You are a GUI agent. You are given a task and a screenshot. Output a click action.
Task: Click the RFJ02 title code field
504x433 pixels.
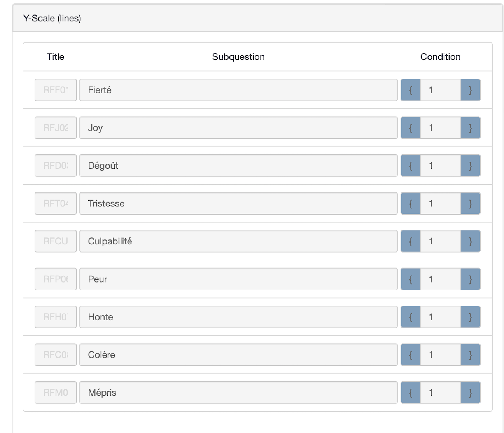56,128
